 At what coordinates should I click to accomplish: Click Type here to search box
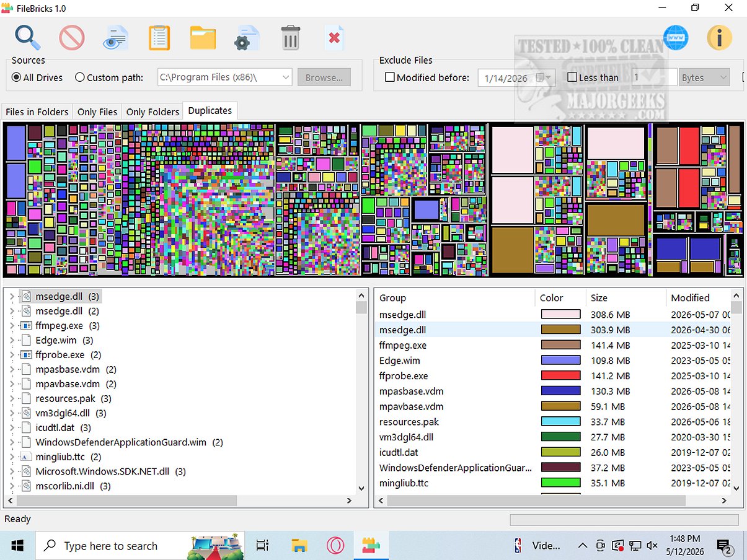click(x=139, y=546)
